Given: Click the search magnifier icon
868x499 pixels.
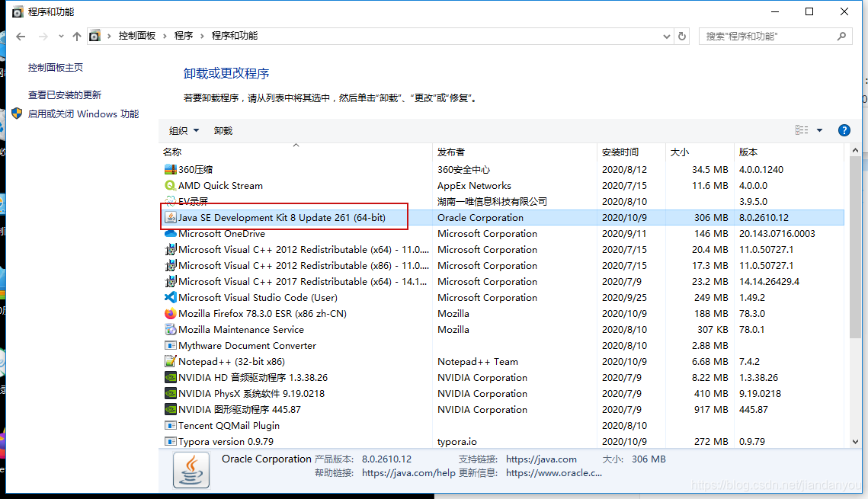Looking at the screenshot, I should tap(841, 36).
